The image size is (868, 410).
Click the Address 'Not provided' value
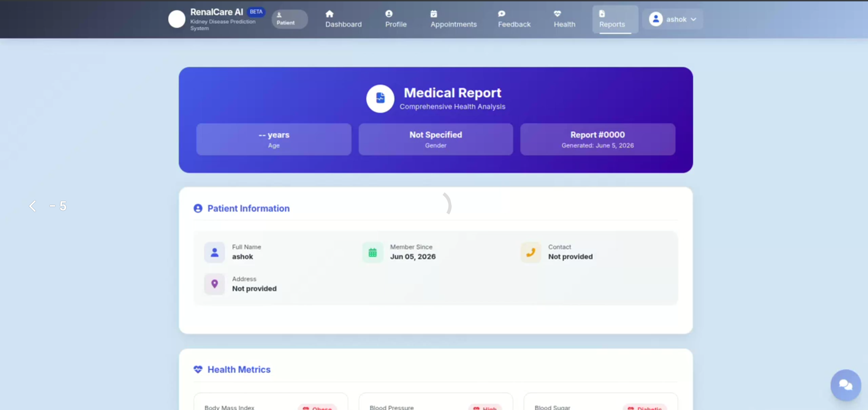tap(254, 289)
